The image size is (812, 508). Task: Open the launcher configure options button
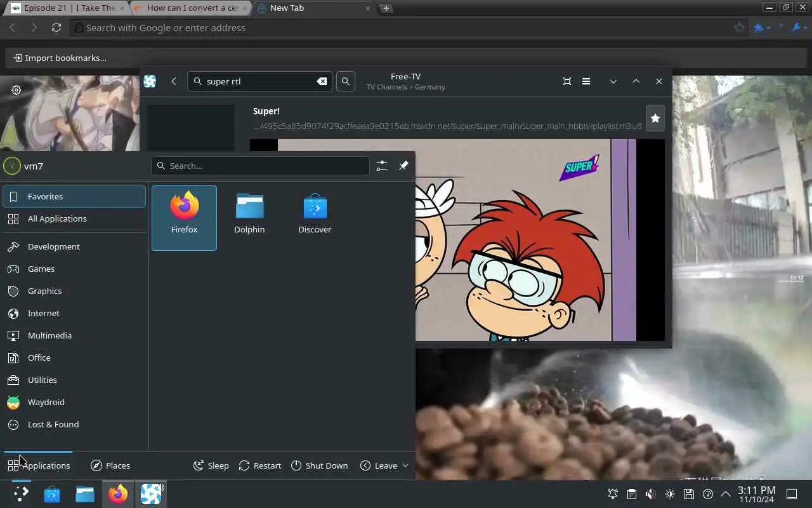point(381,166)
